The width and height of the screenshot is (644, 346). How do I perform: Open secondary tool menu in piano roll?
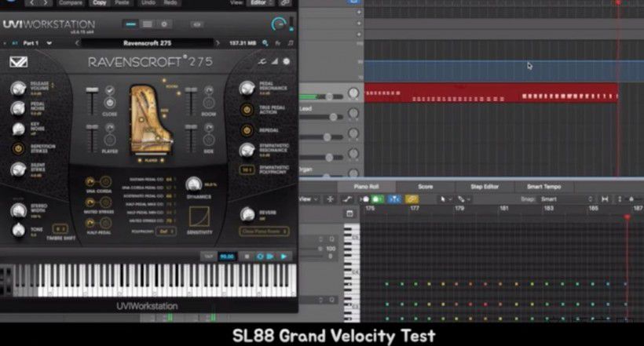point(463,199)
